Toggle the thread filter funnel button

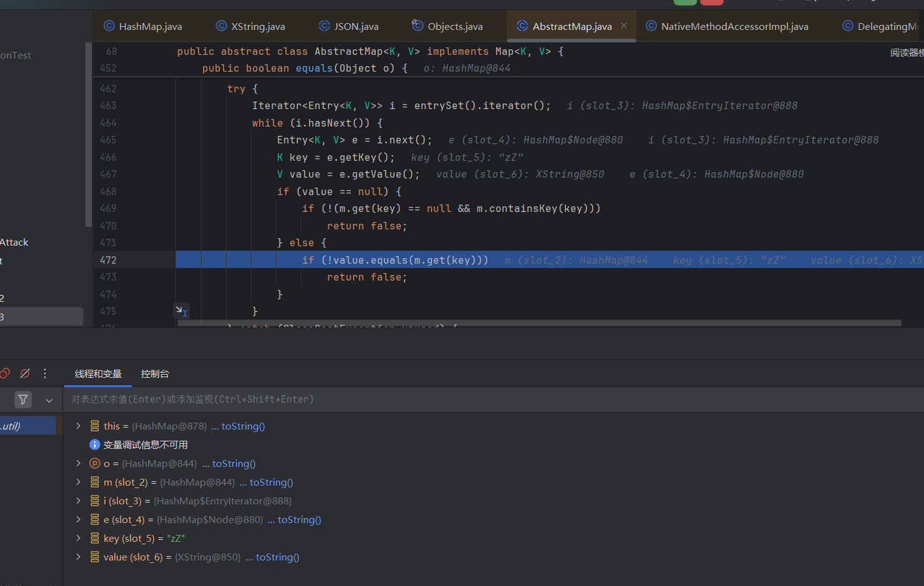[x=23, y=400]
